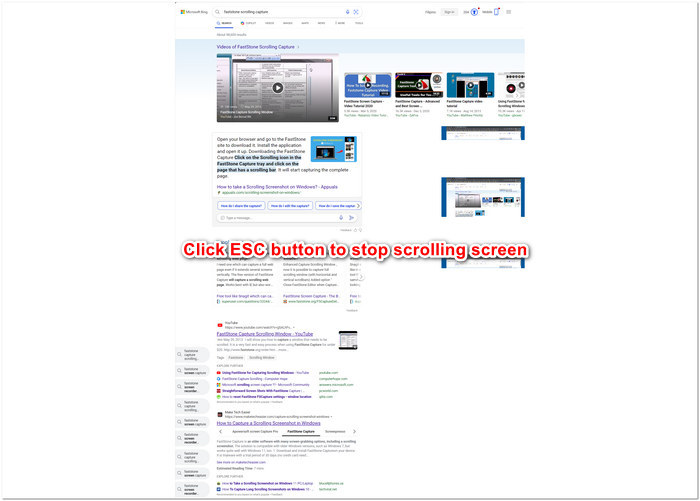Open How To Capture Long Scrolling Screenshots on Windows link
Image resolution: width=700 pixels, height=501 pixels.
click(x=266, y=489)
